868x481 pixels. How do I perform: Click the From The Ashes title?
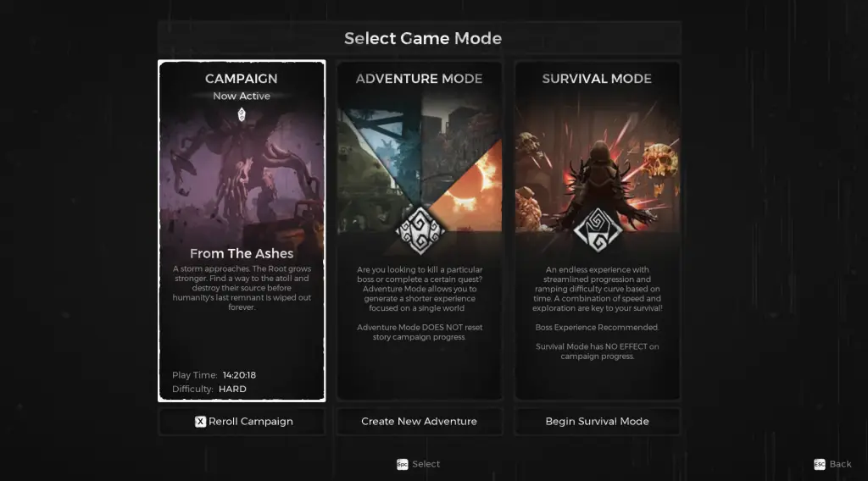tap(242, 254)
